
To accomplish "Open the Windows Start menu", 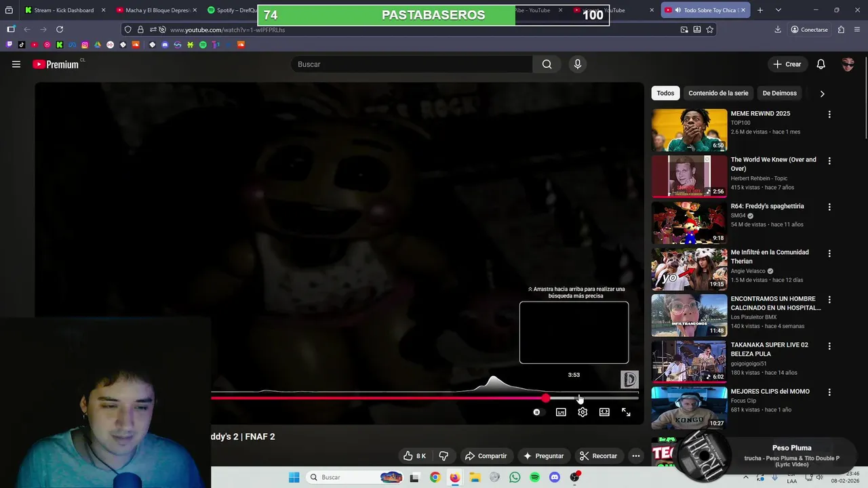I will pyautogui.click(x=294, y=477).
